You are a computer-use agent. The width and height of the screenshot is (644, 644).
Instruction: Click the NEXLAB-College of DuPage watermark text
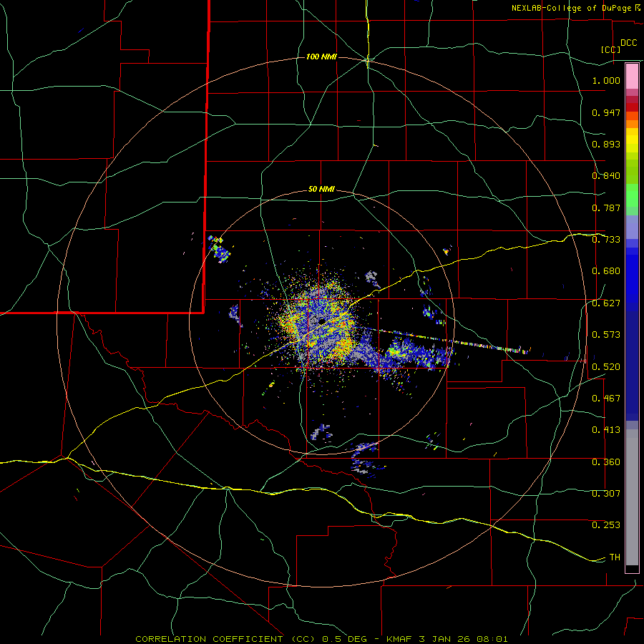point(571,8)
